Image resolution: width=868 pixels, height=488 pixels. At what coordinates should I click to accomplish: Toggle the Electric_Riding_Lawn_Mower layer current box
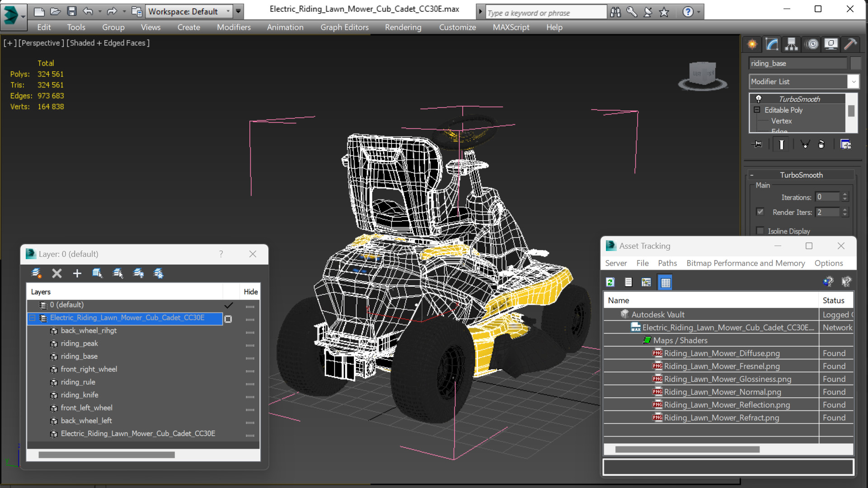(228, 319)
